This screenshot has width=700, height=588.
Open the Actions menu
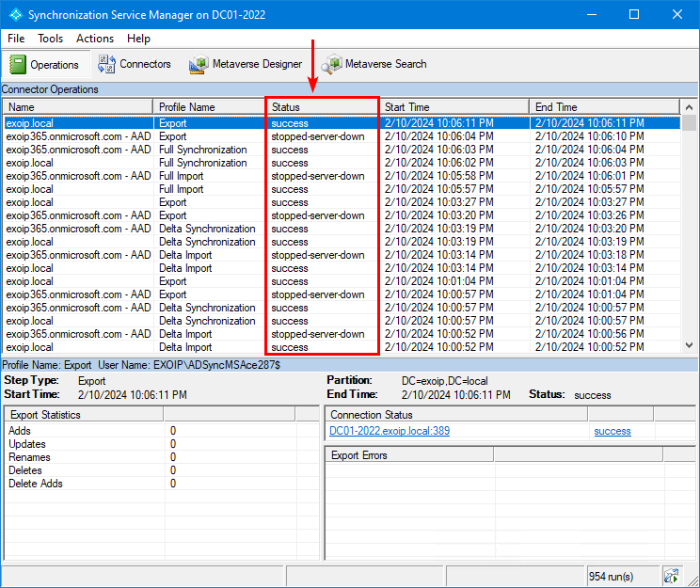(x=95, y=39)
